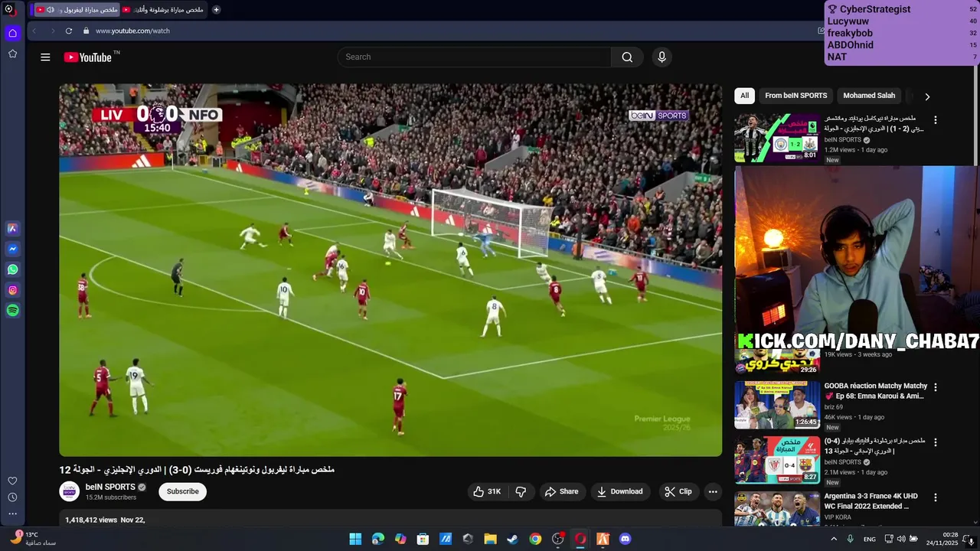Click the search magnifier button

pyautogui.click(x=627, y=57)
